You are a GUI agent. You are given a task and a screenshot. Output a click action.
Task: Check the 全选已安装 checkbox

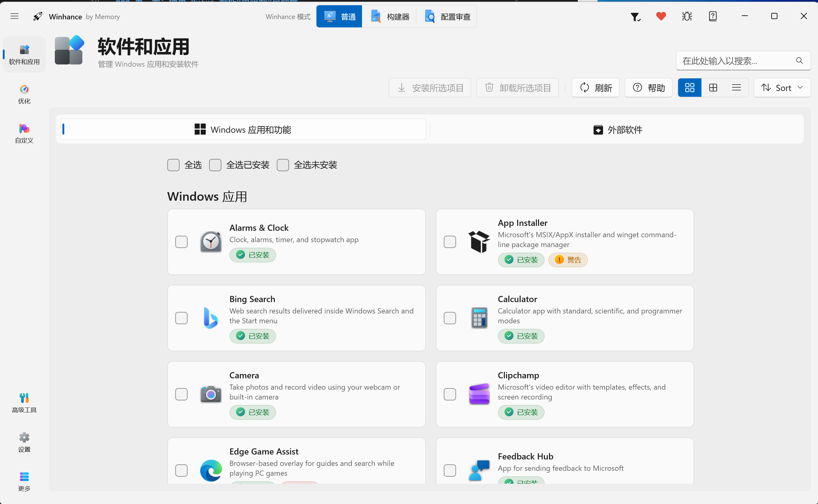[x=215, y=165]
